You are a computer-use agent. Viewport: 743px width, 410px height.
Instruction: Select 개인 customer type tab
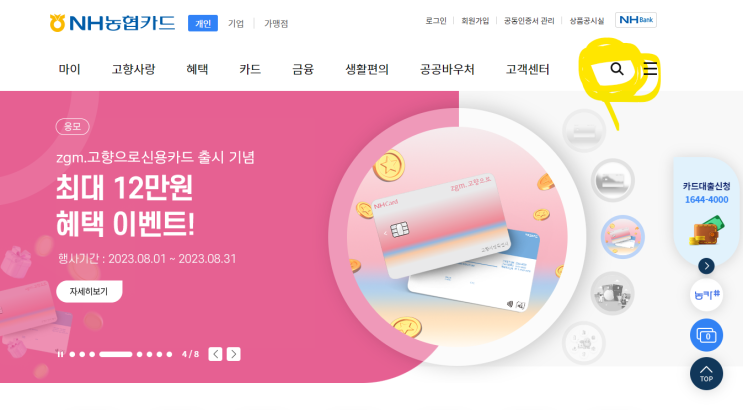[x=203, y=23]
